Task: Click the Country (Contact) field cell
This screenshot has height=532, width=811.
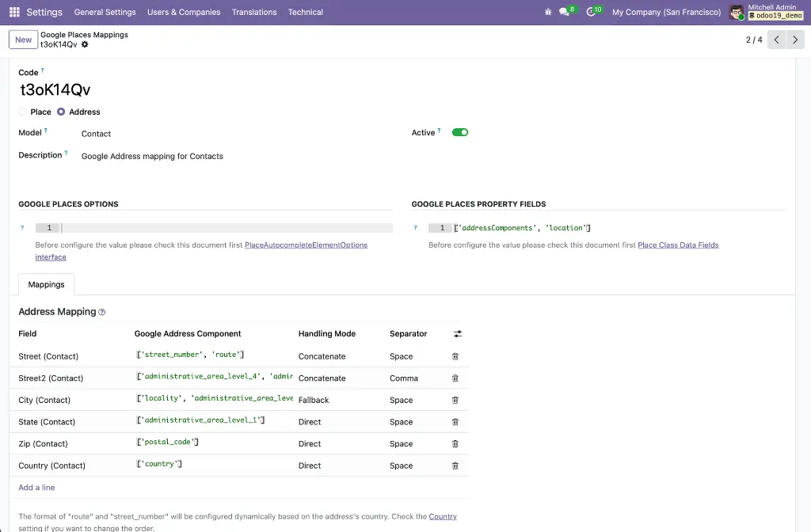Action: tap(51, 465)
